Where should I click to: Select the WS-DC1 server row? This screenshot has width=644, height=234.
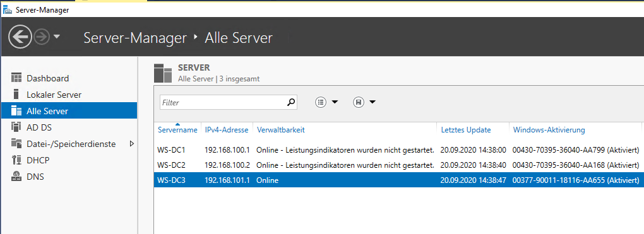coord(398,150)
